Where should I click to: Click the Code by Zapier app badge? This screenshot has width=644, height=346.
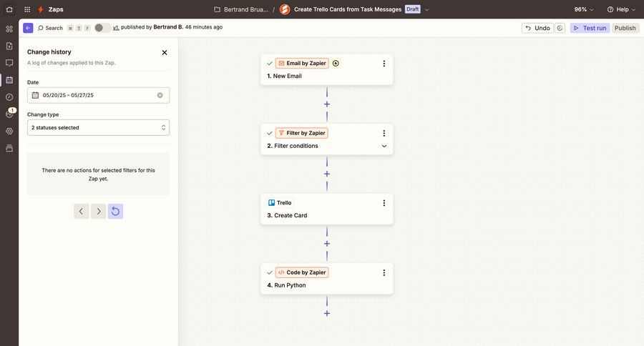302,272
